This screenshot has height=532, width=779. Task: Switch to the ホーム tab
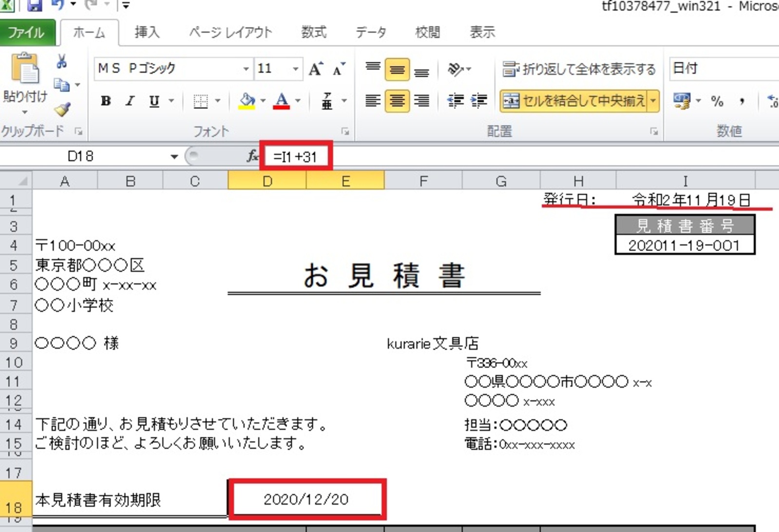(89, 33)
